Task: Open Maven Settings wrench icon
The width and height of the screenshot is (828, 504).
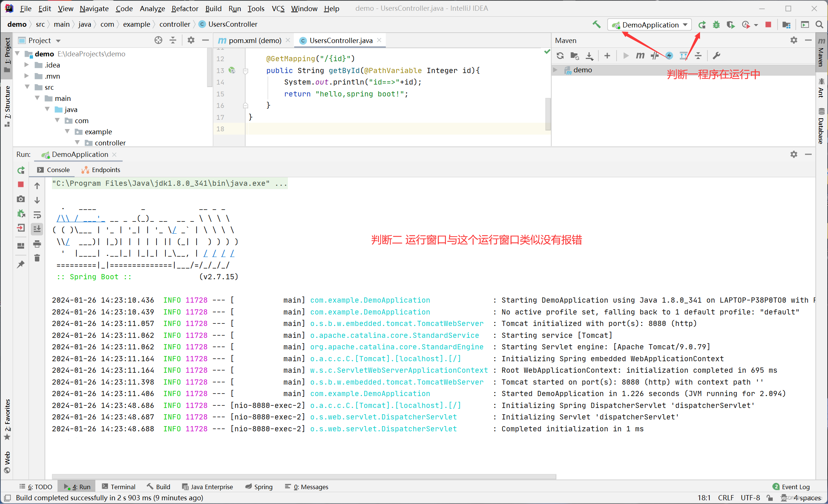Action: pyautogui.click(x=716, y=56)
